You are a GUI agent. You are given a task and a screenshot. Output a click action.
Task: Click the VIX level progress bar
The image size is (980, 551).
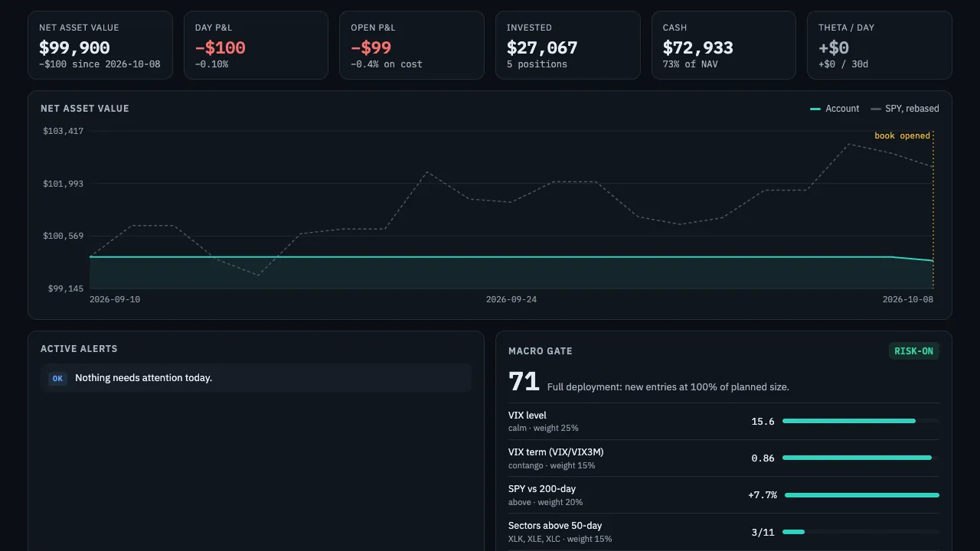click(x=861, y=421)
